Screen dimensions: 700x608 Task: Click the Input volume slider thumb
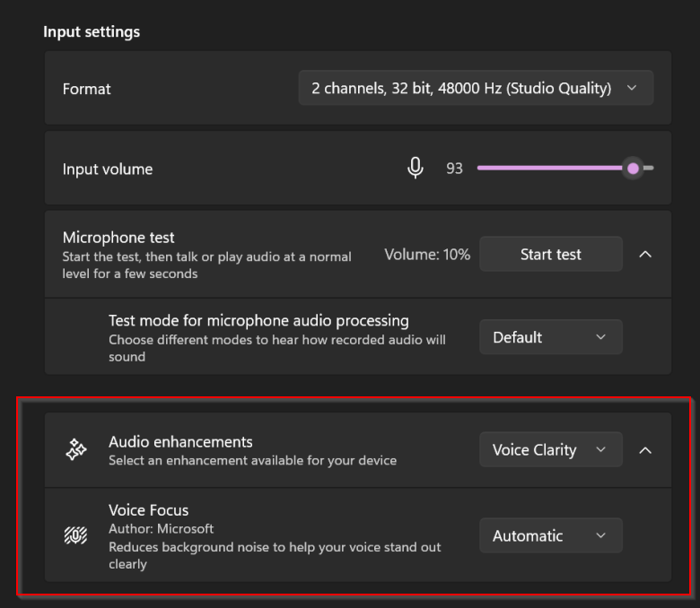633,169
